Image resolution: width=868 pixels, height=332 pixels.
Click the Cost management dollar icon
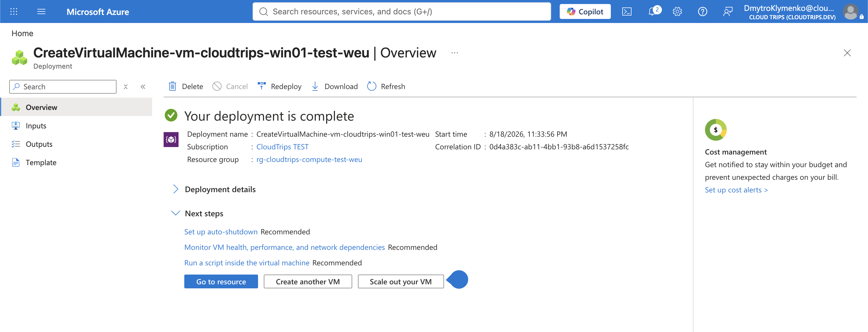(x=715, y=130)
